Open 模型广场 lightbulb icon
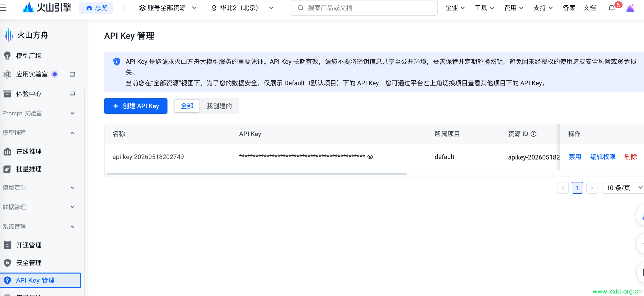This screenshot has height=296, width=644. 7,55
